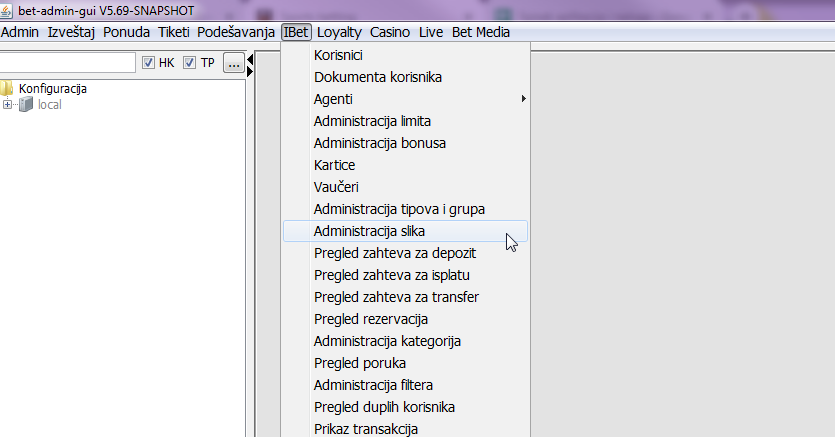This screenshot has width=835, height=437.
Task: Open the Loyalty menu
Action: (x=339, y=32)
